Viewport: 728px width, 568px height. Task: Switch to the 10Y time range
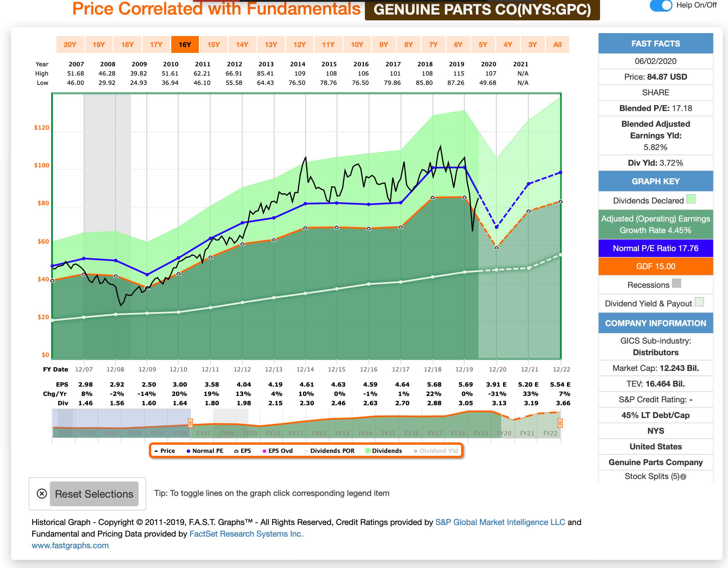click(x=357, y=44)
